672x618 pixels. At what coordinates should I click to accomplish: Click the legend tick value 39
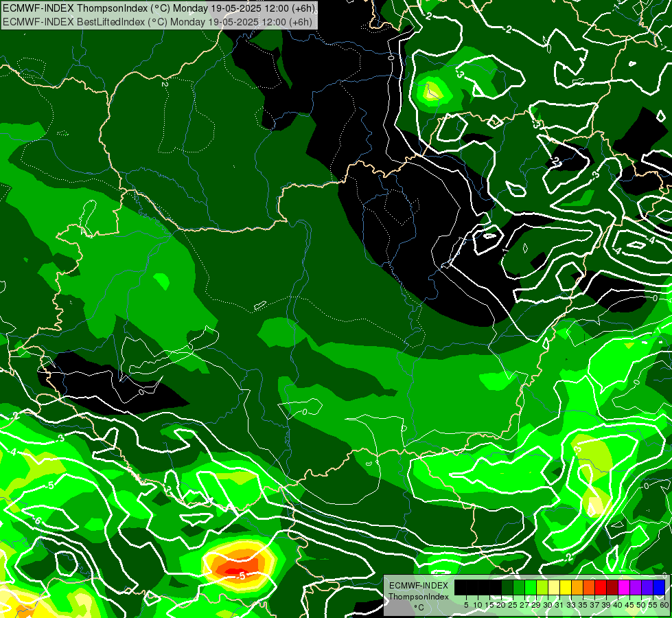[x=606, y=605]
